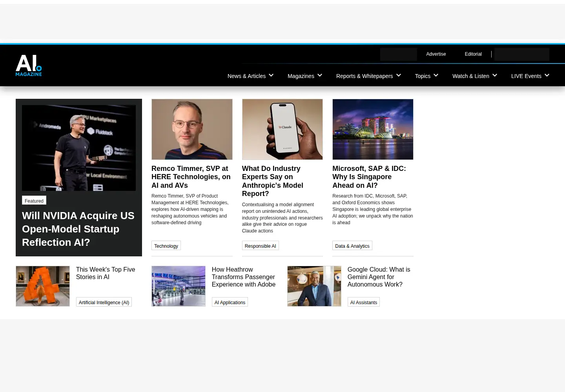Open the Topics menu label
The height and width of the screenshot is (392, 565).
pos(423,76)
